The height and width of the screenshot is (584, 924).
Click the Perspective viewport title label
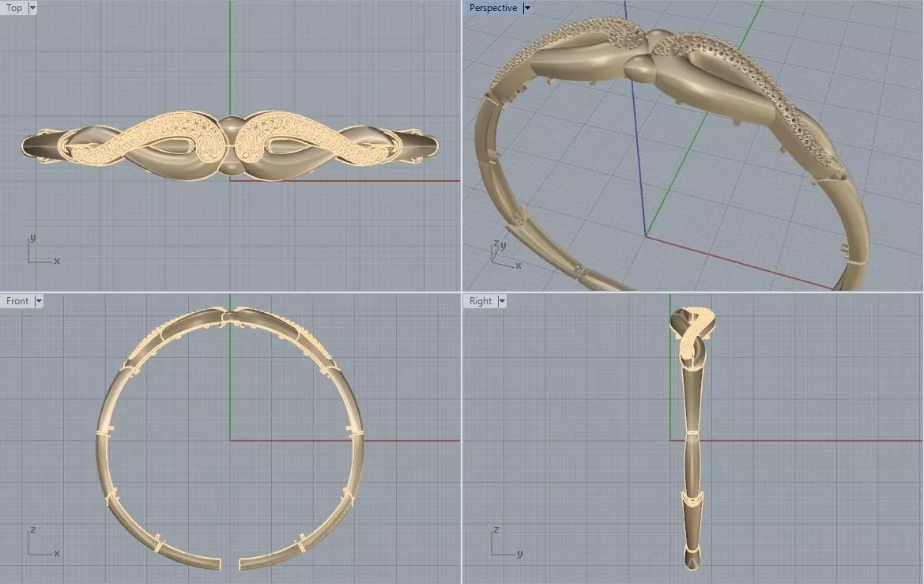pyautogui.click(x=492, y=8)
